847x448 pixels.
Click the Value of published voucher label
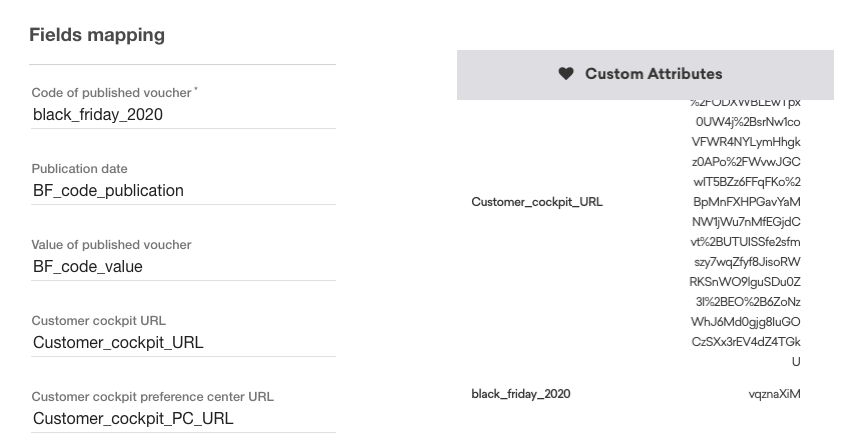coord(111,245)
